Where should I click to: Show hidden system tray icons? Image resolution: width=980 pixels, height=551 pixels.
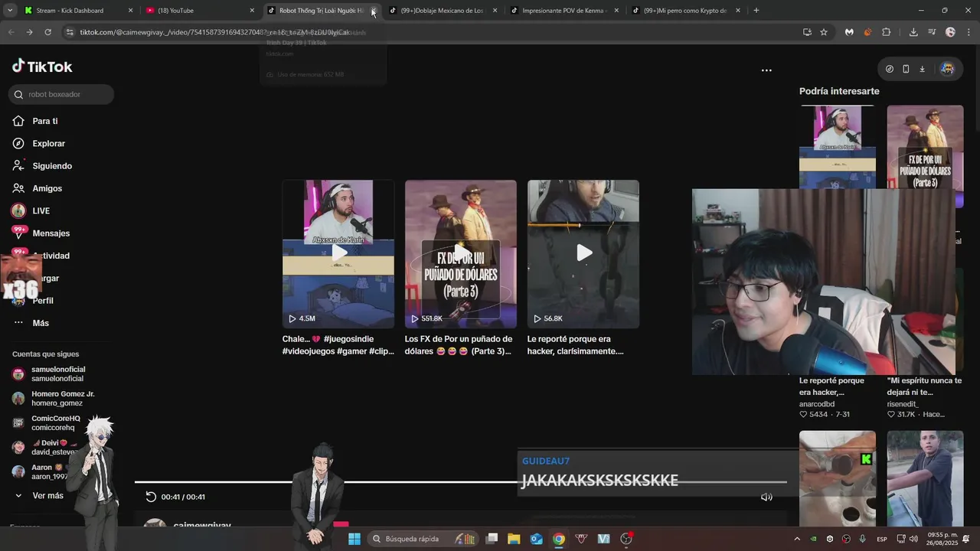797,539
